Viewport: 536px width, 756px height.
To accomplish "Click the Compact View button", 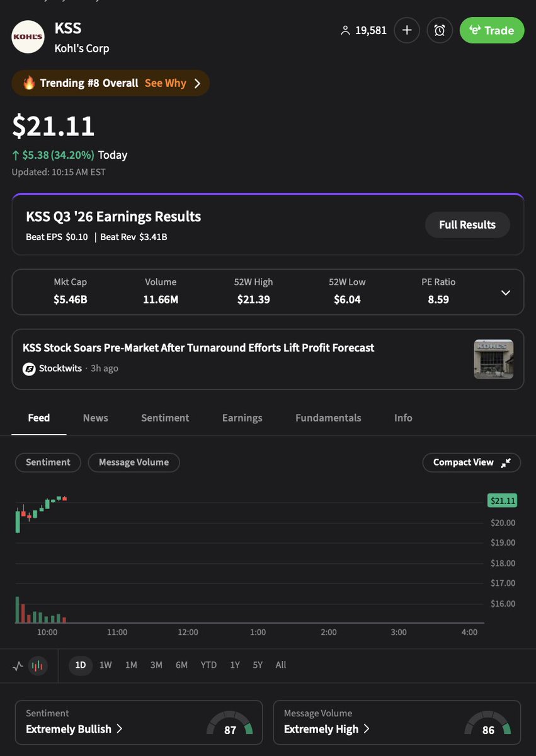I will pyautogui.click(x=472, y=462).
